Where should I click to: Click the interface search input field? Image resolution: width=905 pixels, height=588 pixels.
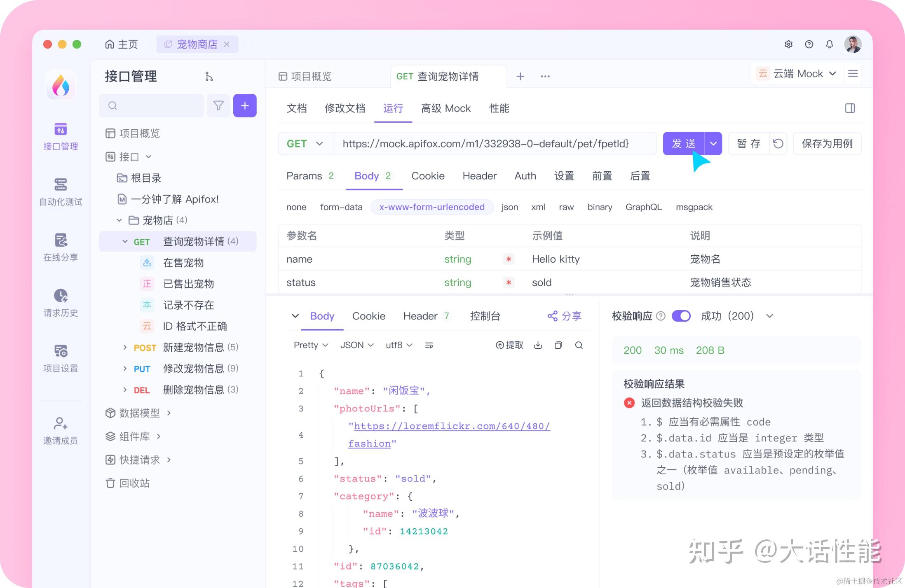pos(151,105)
